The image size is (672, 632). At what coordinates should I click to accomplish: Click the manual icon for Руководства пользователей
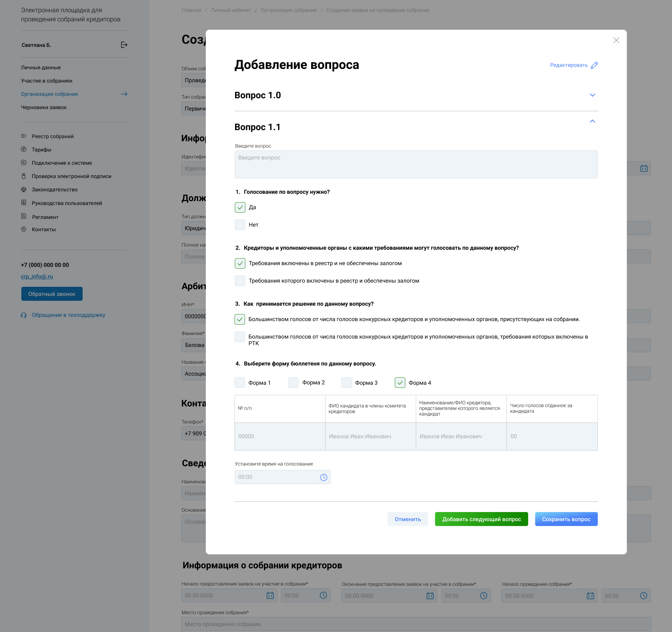pyautogui.click(x=23, y=203)
